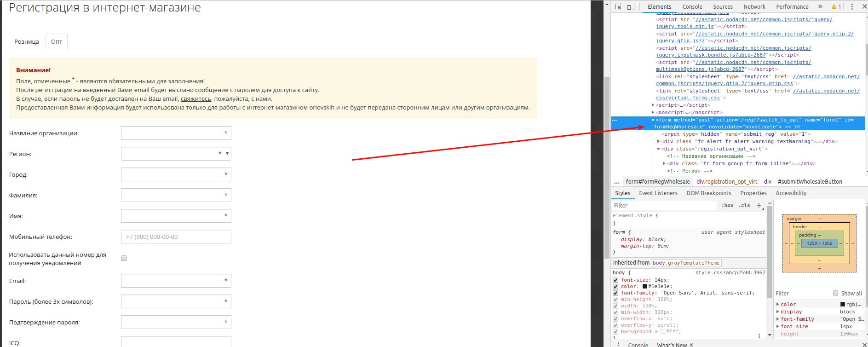Close the What's New drawer tab

point(691,345)
